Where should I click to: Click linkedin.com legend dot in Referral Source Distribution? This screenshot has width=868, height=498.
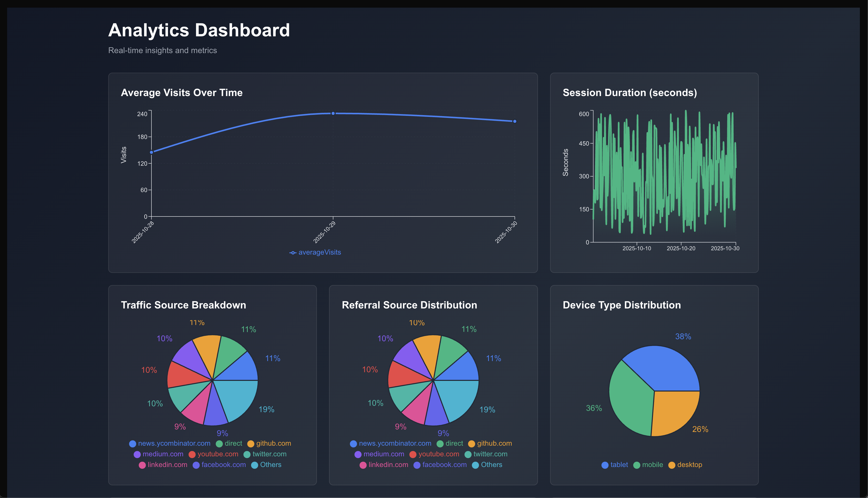point(363,465)
